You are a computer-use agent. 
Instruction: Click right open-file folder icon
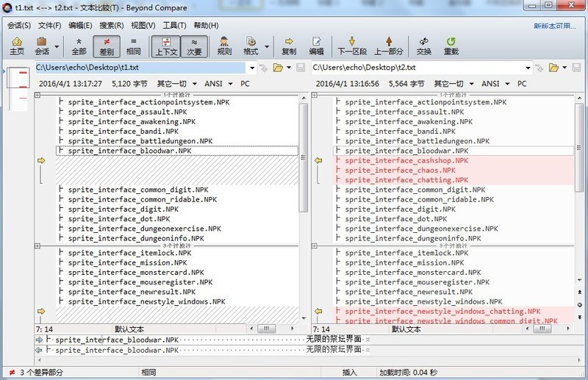coord(553,68)
